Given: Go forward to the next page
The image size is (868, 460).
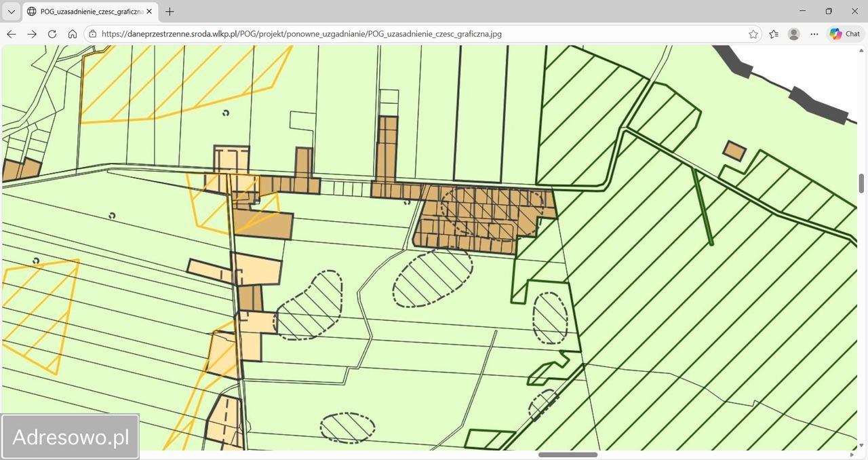Looking at the screenshot, I should click(x=32, y=34).
